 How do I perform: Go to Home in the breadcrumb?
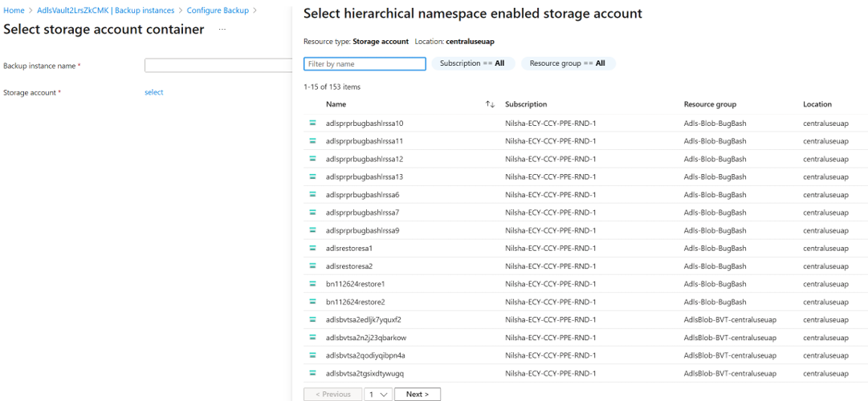14,10
